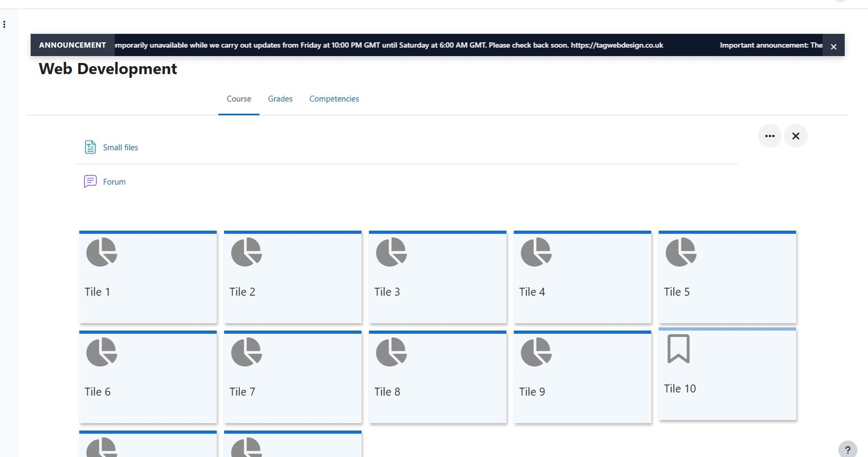Switch to the Competencies tab
This screenshot has width=868, height=457.
point(334,99)
